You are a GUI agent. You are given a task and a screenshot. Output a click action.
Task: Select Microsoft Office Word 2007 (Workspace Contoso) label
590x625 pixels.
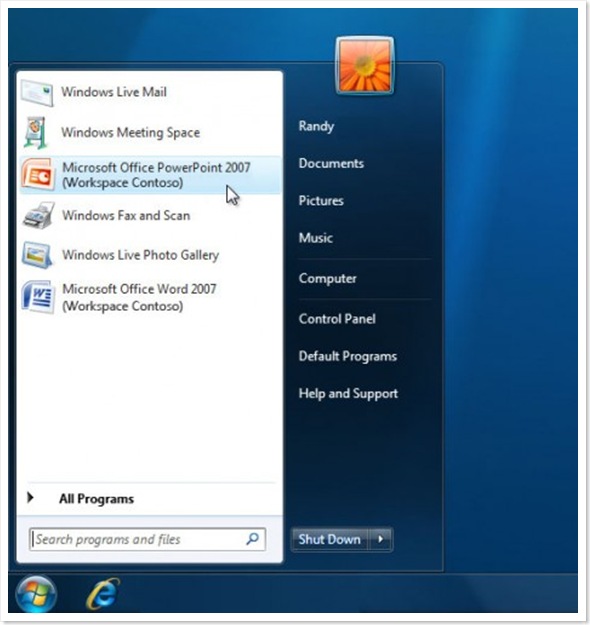click(x=139, y=297)
